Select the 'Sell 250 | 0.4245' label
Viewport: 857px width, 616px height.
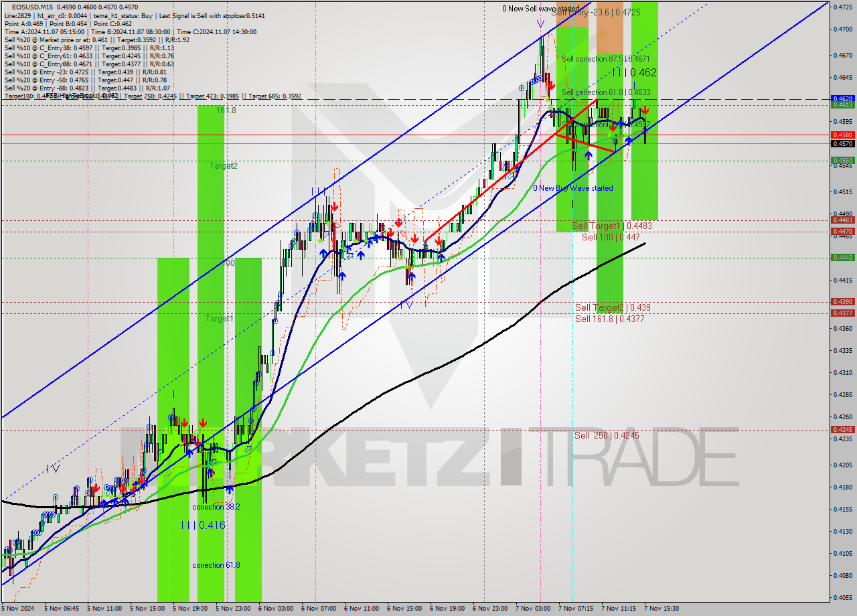click(607, 435)
